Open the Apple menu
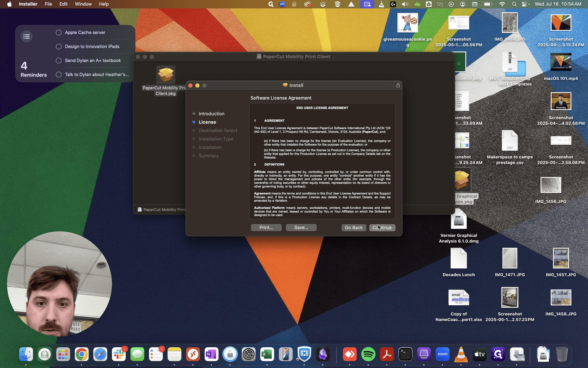 tap(9, 4)
